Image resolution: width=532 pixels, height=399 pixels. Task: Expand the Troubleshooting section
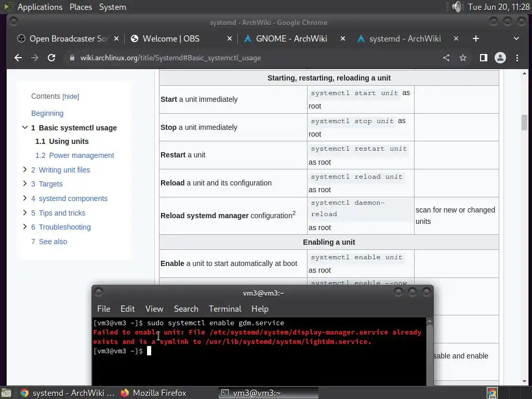pos(25,227)
